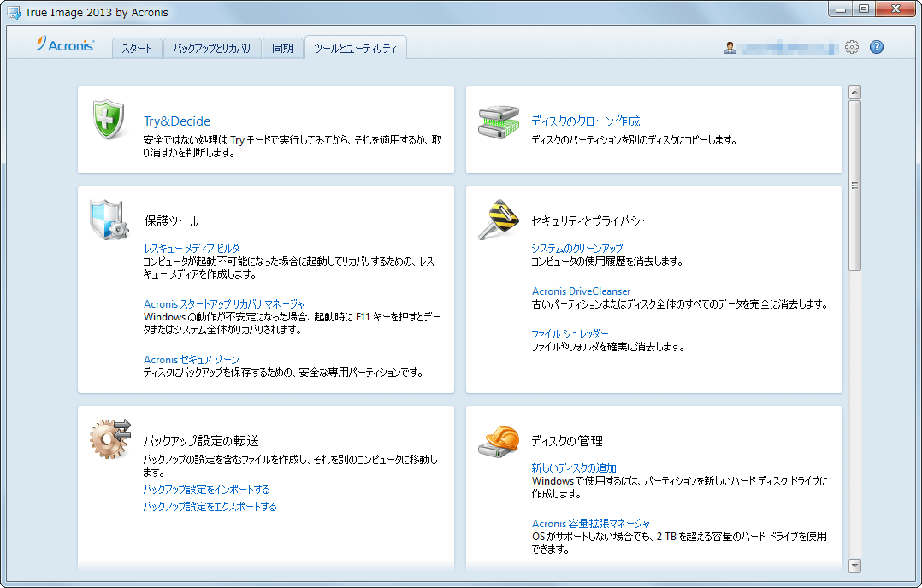Open 新しいディスクの追加 link
This screenshot has width=922, height=588.
point(574,467)
